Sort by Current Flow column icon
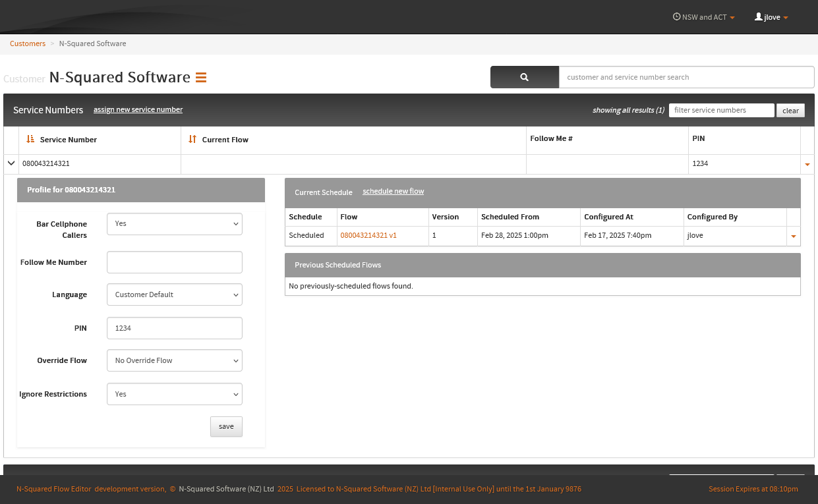 click(192, 139)
